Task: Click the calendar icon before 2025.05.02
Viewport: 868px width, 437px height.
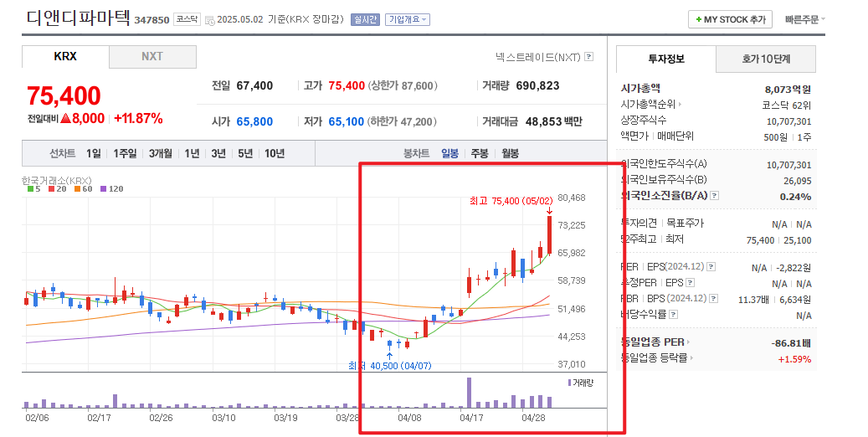Action: 209,20
